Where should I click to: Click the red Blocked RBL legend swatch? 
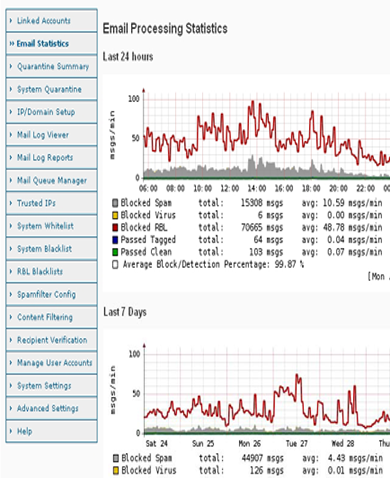coord(115,228)
